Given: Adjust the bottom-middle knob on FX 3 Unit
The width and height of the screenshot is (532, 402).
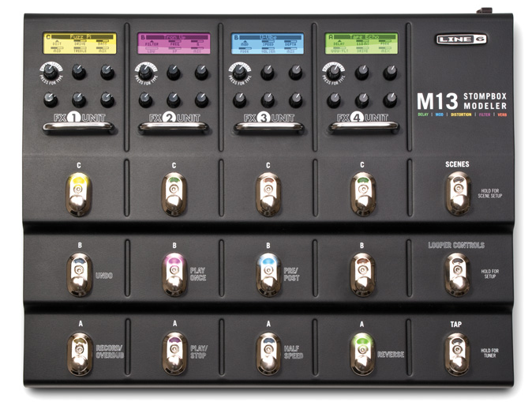Looking at the screenshot, I should [x=268, y=100].
